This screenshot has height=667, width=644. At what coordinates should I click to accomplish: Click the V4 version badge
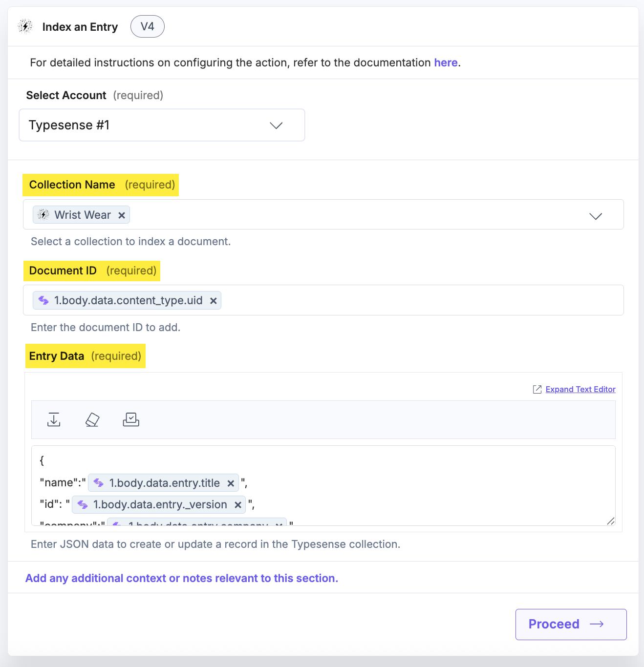tap(148, 26)
